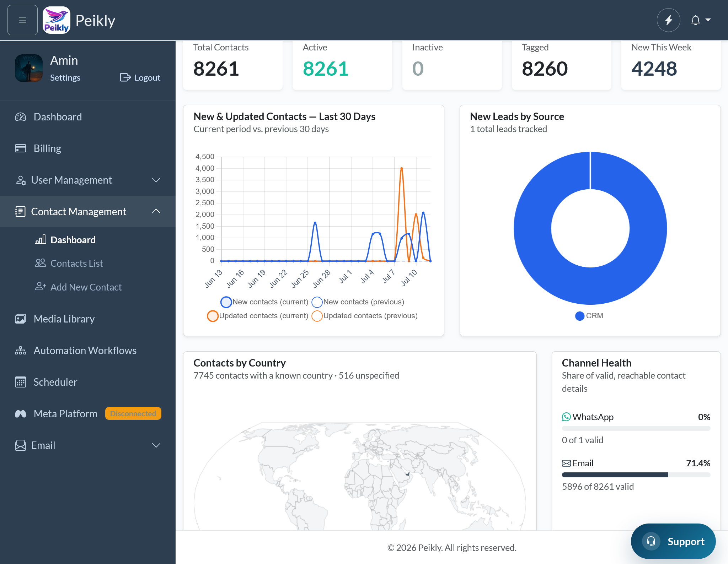Click the WhatsApp channel icon

click(x=566, y=417)
